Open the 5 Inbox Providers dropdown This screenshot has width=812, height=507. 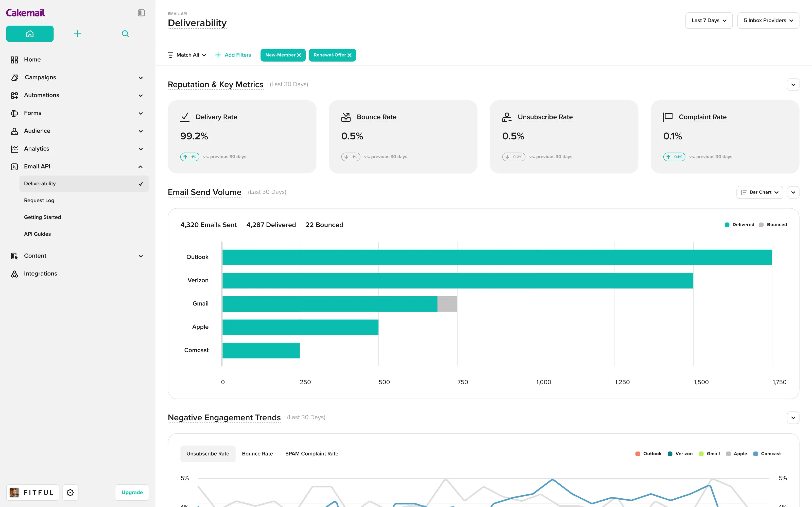tap(768, 21)
